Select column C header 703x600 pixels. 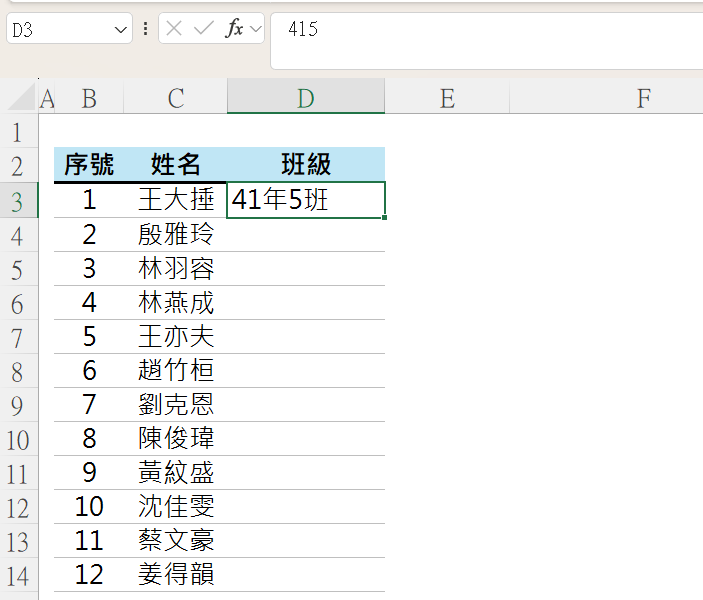point(175,96)
